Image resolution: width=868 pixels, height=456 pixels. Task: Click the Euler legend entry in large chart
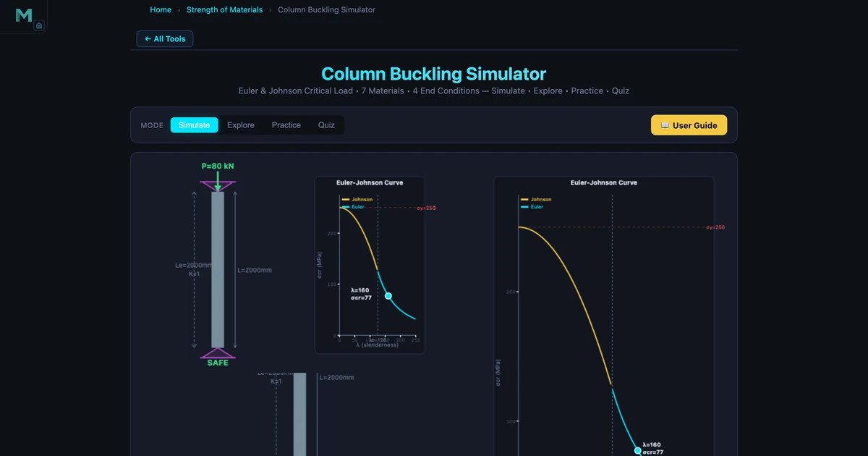tap(532, 207)
